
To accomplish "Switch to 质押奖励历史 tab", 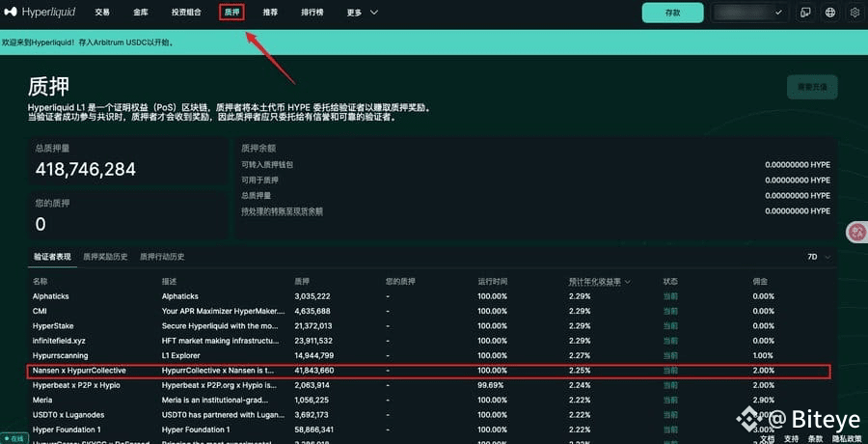I will [x=105, y=257].
